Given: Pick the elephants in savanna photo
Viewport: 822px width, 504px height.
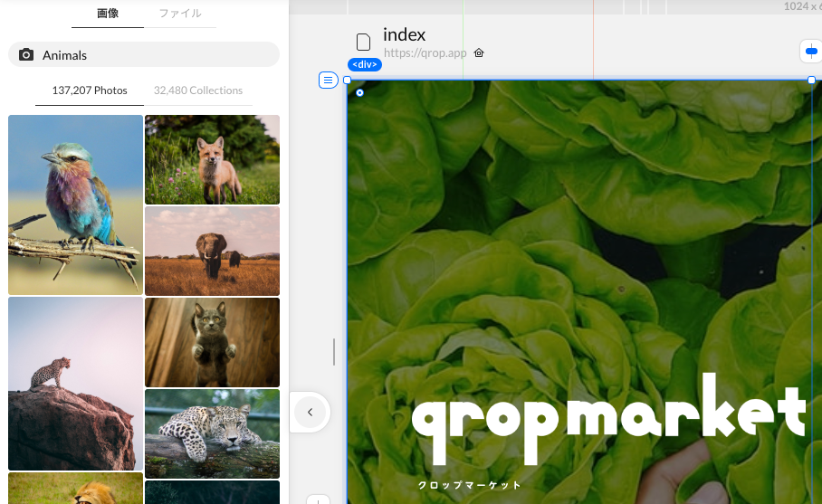Looking at the screenshot, I should (x=213, y=251).
